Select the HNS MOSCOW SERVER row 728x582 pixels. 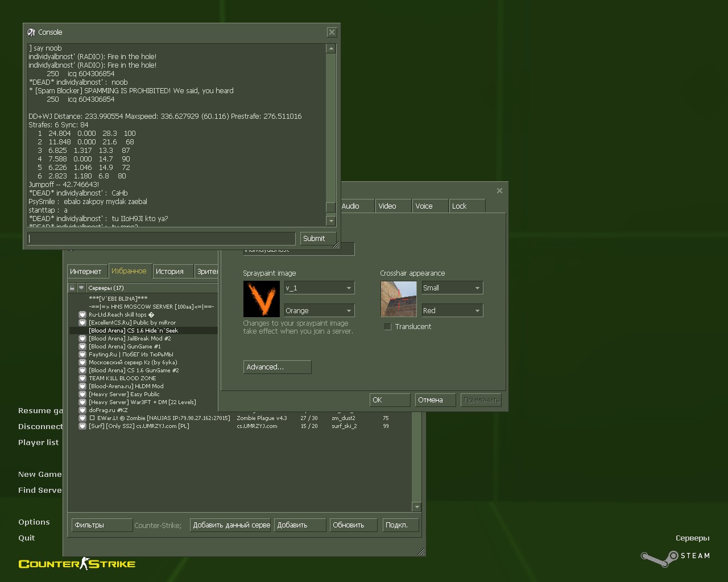click(143, 307)
